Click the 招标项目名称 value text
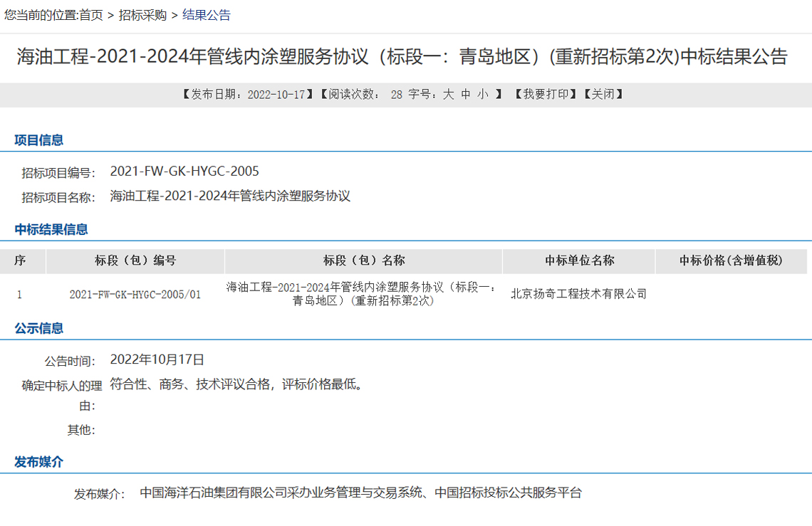 230,196
